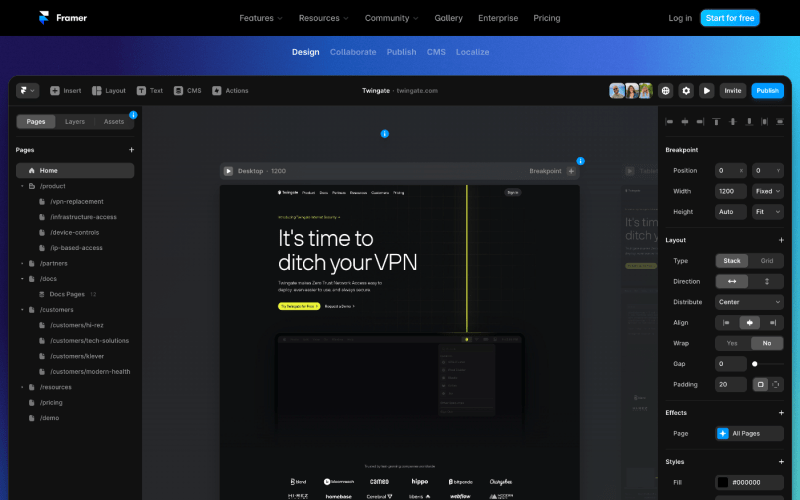This screenshot has height=500, width=800.
Task: Open the Insert tool in the editor toolbar
Action: (65, 91)
